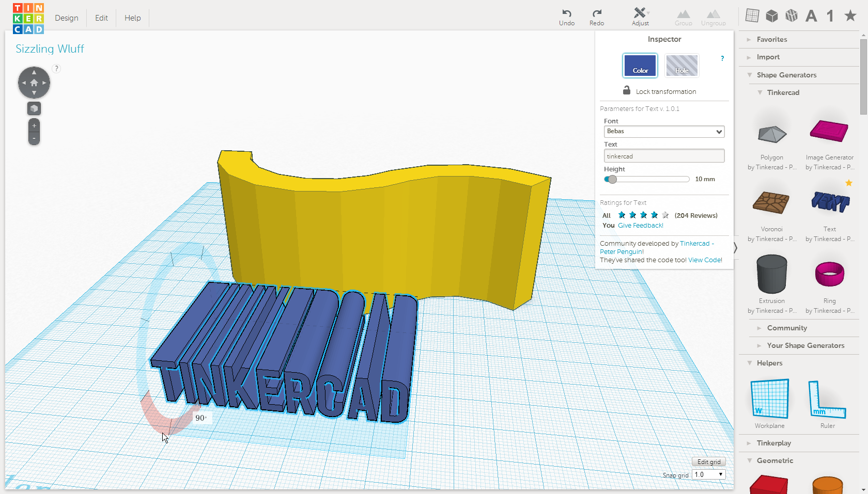Open the Numbers shape category
Viewport: 868px width, 494px height.
(830, 15)
